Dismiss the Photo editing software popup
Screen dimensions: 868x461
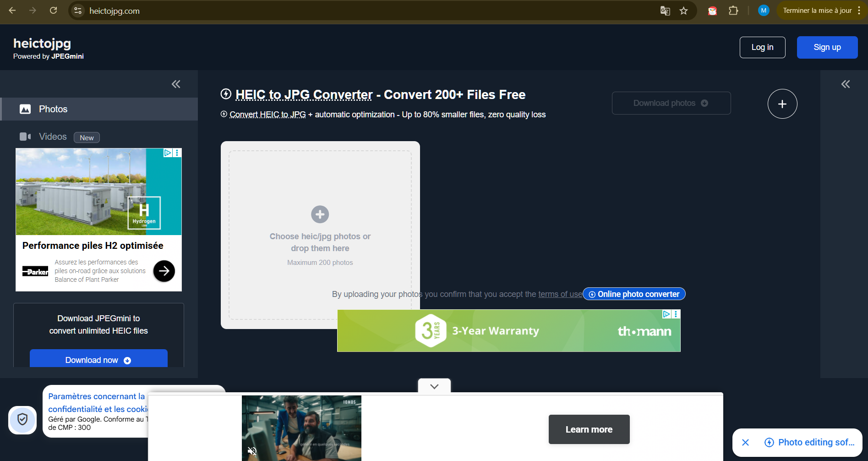pos(745,442)
